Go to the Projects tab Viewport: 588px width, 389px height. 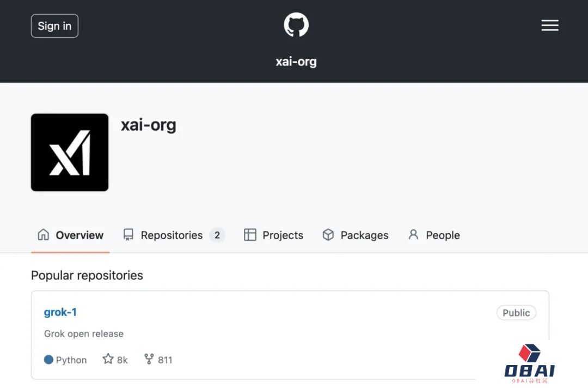[283, 235]
